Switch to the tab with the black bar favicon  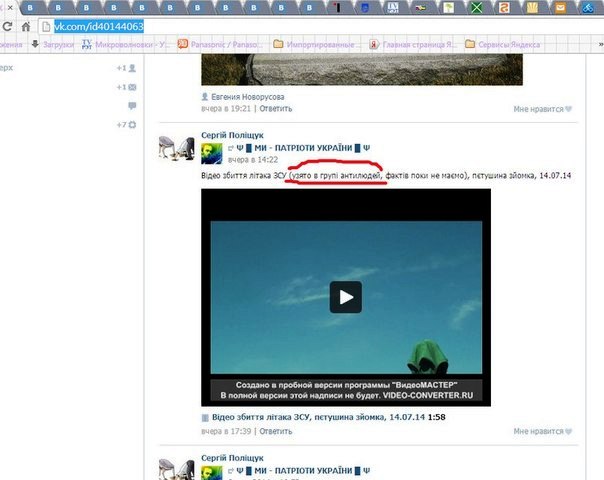(x=337, y=7)
